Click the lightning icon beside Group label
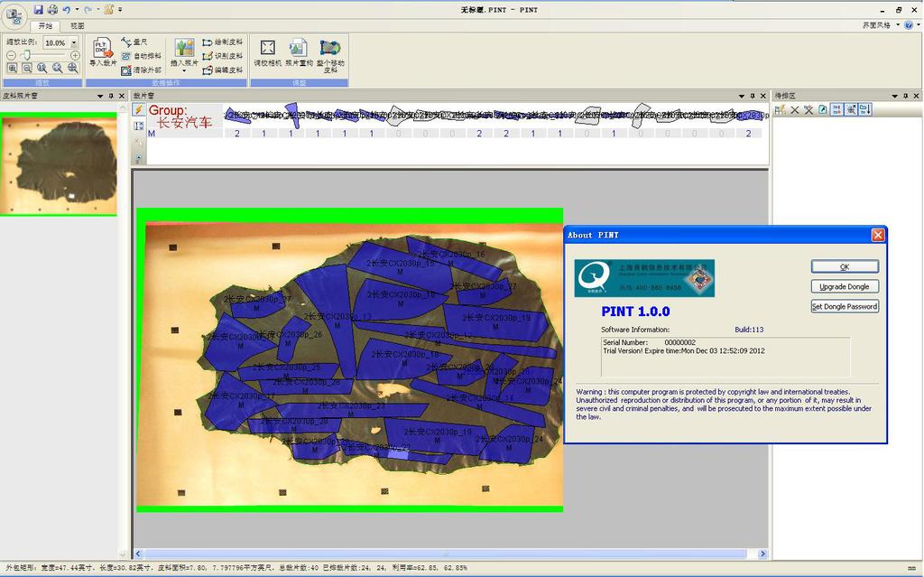 (138, 110)
